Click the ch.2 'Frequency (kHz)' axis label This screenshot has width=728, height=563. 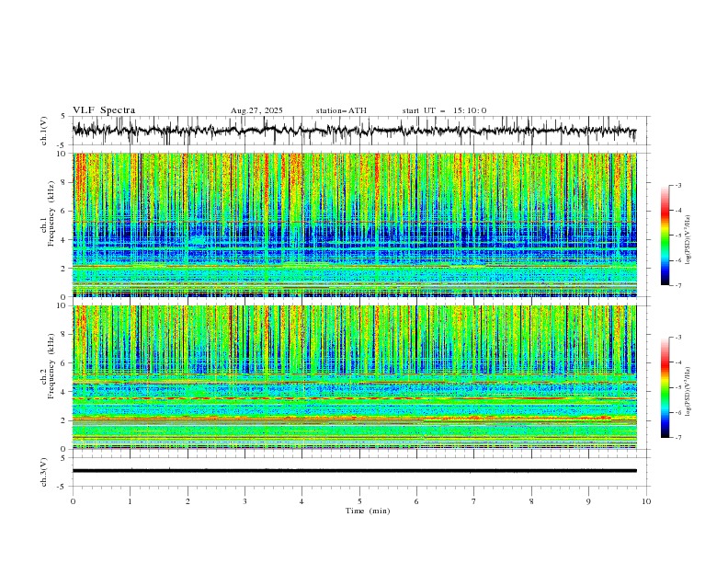coord(51,366)
